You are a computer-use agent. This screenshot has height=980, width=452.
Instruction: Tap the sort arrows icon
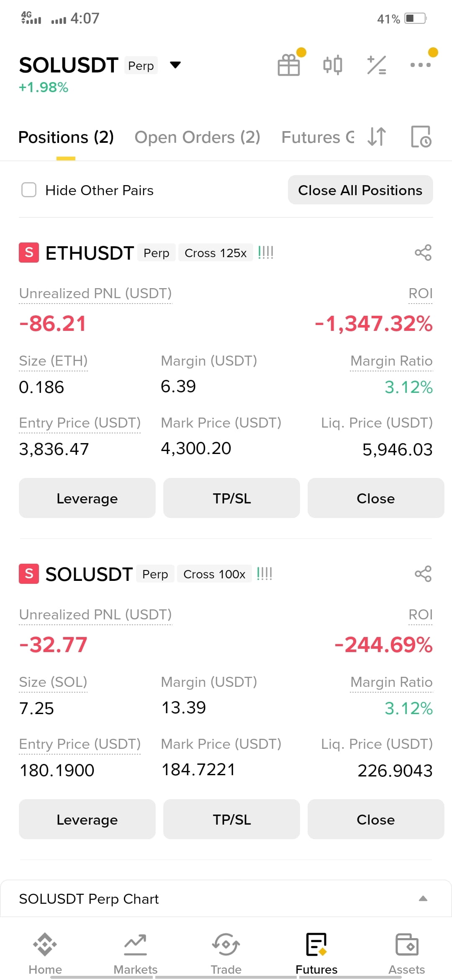point(377,137)
